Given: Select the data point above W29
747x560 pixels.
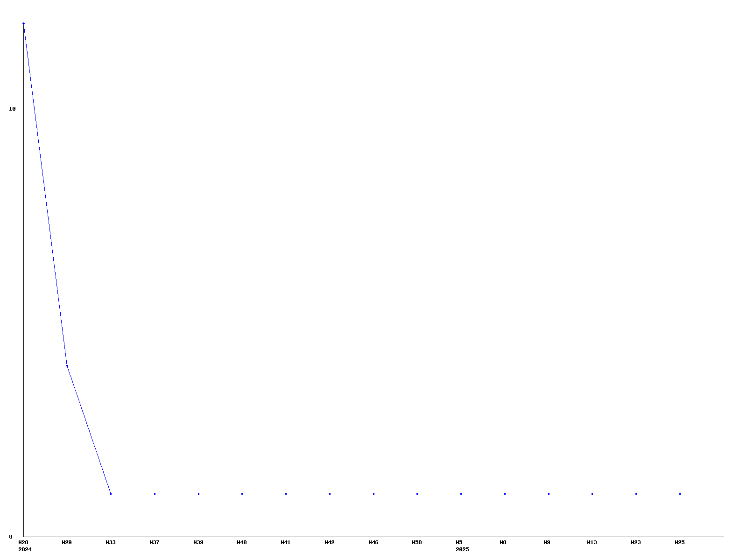Looking at the screenshot, I should [67, 365].
